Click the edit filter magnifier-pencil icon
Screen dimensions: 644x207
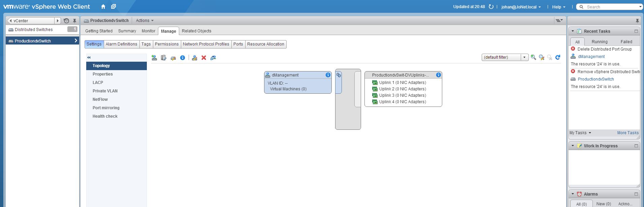tap(542, 57)
